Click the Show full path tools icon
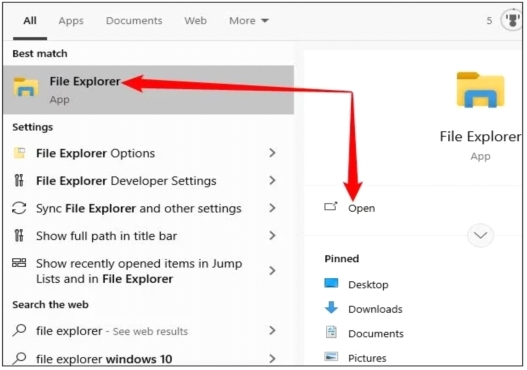Viewport: 527px width, 370px height. pyautogui.click(x=19, y=235)
